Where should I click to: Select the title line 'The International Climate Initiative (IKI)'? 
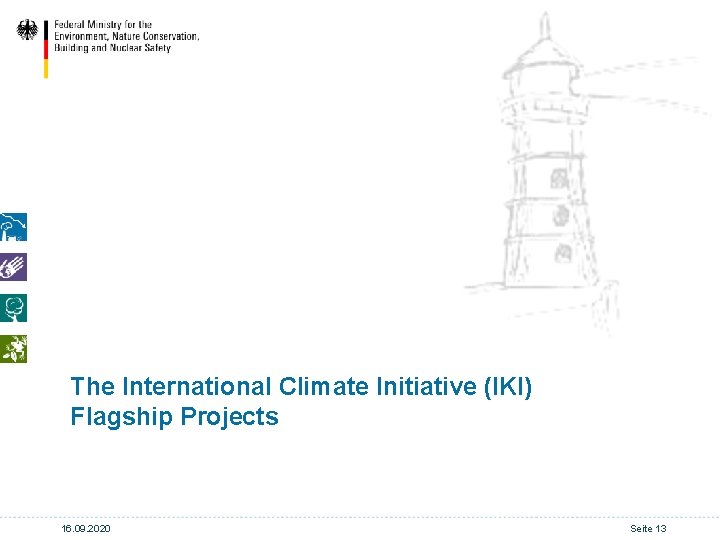point(301,387)
